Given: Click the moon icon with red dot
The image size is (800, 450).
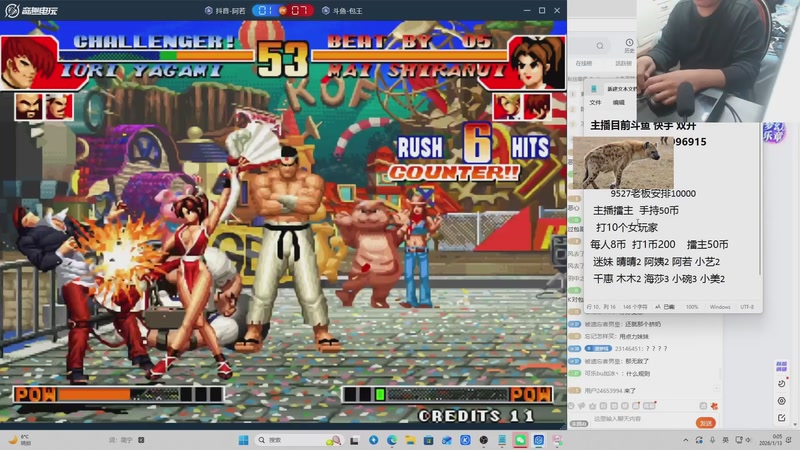Looking at the screenshot, I should pos(782,383).
